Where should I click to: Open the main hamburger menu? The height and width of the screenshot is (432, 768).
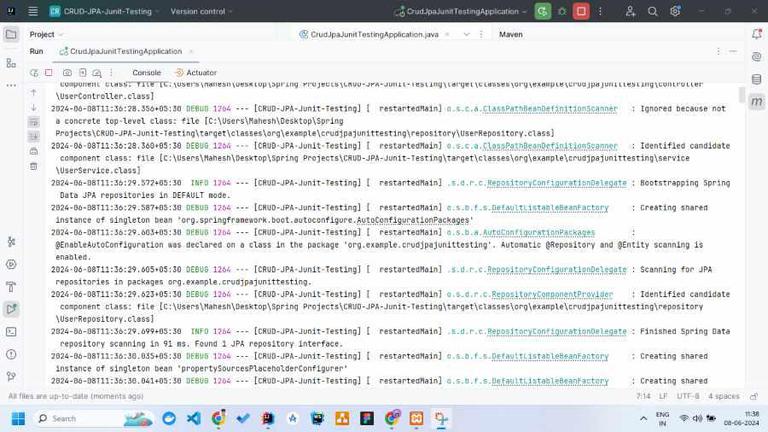33,11
